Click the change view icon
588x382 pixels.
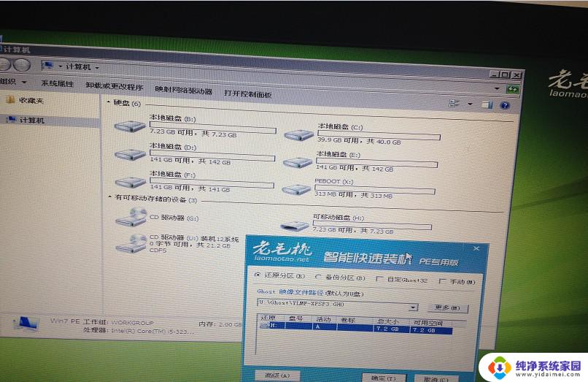click(x=454, y=103)
